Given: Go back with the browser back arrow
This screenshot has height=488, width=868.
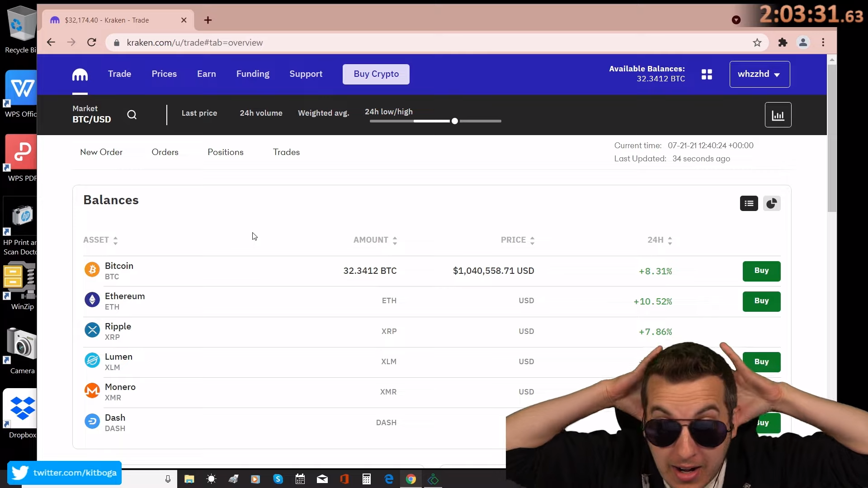Looking at the screenshot, I should [x=51, y=42].
